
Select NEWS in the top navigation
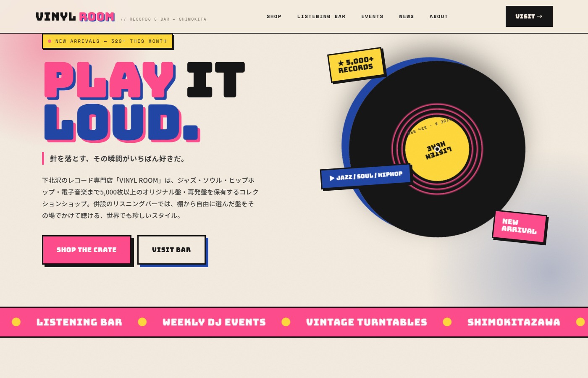click(x=406, y=16)
